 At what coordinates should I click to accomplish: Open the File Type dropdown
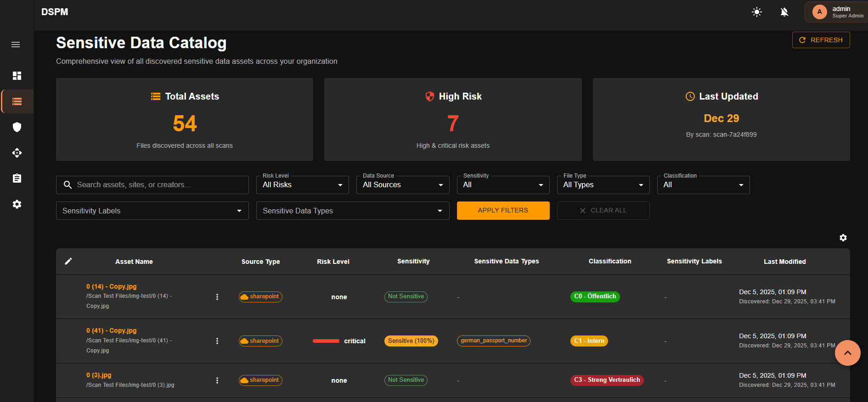click(x=603, y=185)
